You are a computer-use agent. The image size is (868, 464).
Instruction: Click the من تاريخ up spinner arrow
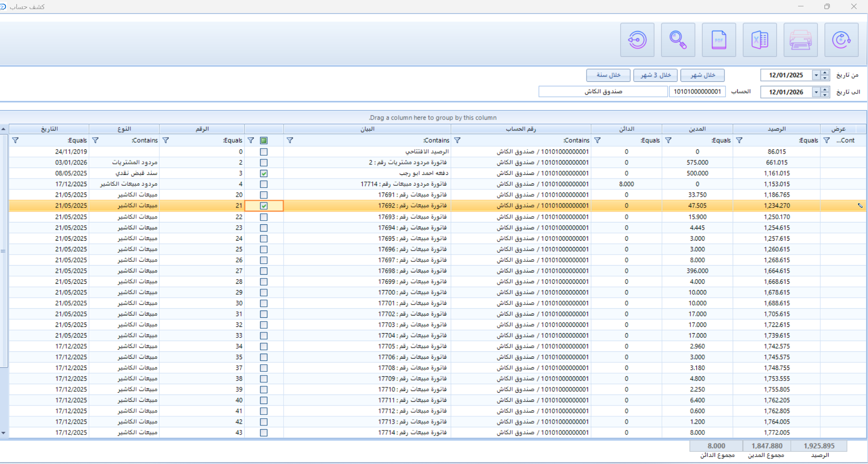tap(825, 73)
